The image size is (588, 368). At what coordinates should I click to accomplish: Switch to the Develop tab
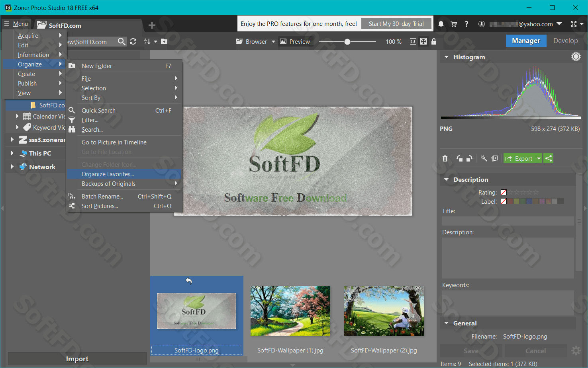point(565,41)
